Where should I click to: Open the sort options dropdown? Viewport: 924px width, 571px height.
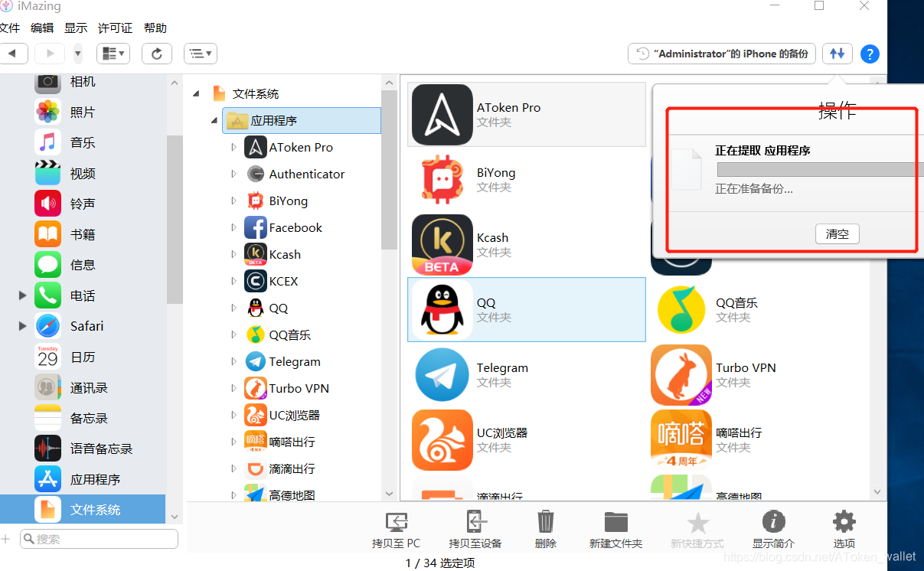pyautogui.click(x=200, y=54)
